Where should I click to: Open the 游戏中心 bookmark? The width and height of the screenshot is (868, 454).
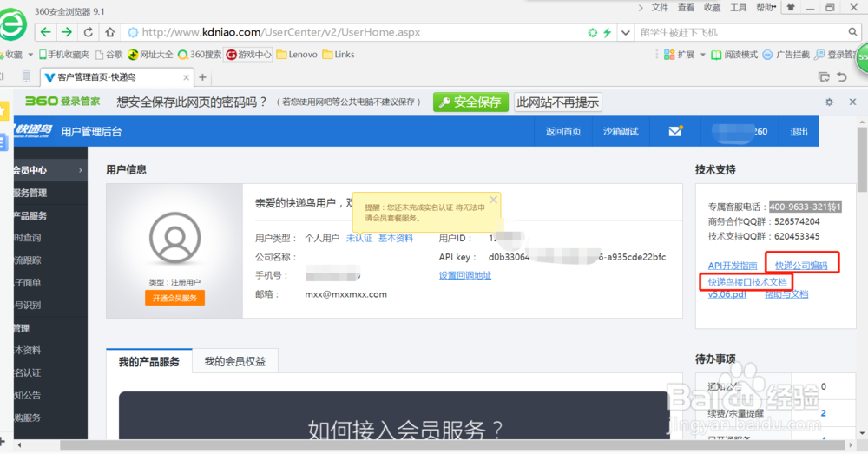click(x=248, y=55)
